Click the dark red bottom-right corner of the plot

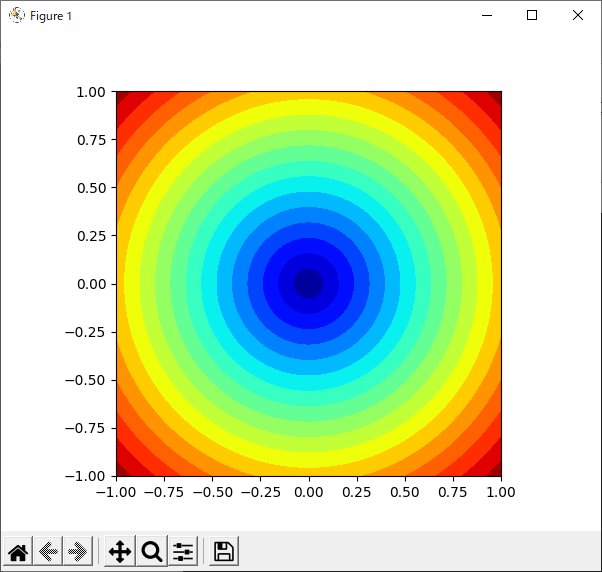(x=496, y=471)
